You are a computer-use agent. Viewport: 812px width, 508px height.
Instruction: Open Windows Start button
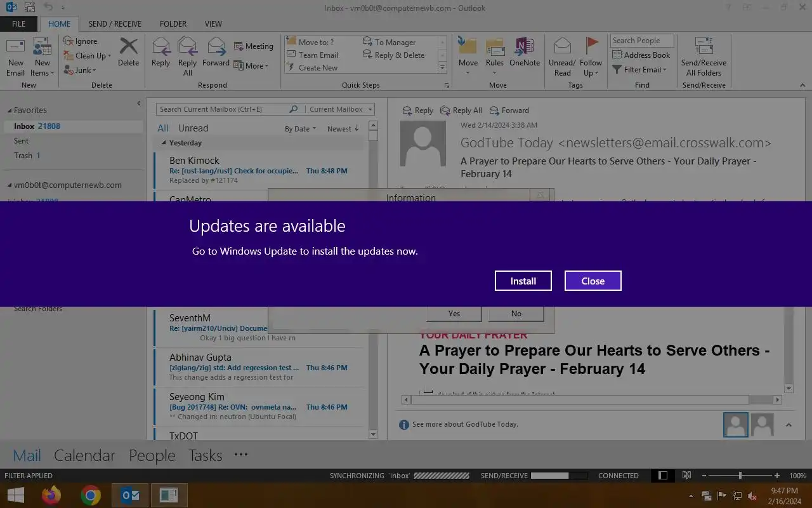[15, 495]
